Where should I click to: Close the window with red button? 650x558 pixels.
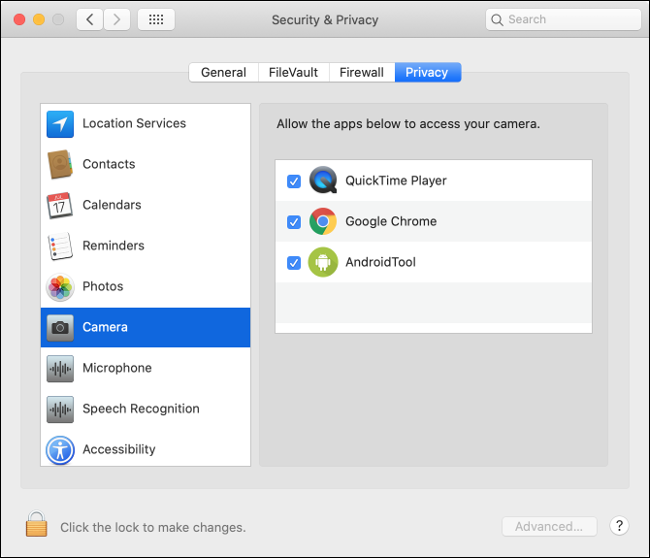tap(19, 19)
